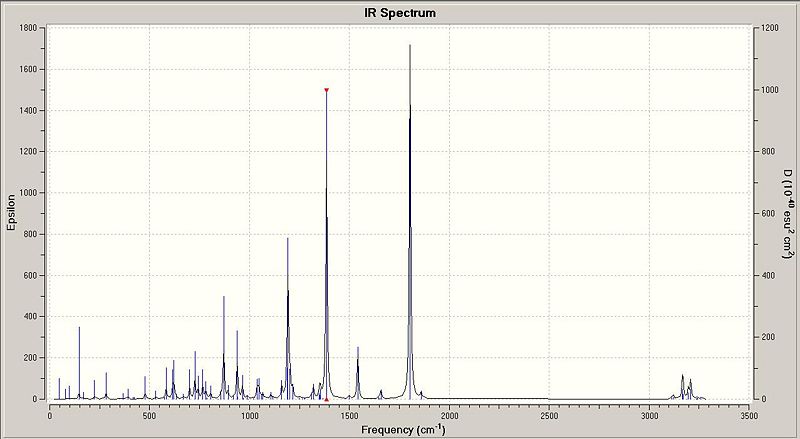Select the low-frequency line near 150 cm-1
The image size is (800, 439).
[x=79, y=363]
